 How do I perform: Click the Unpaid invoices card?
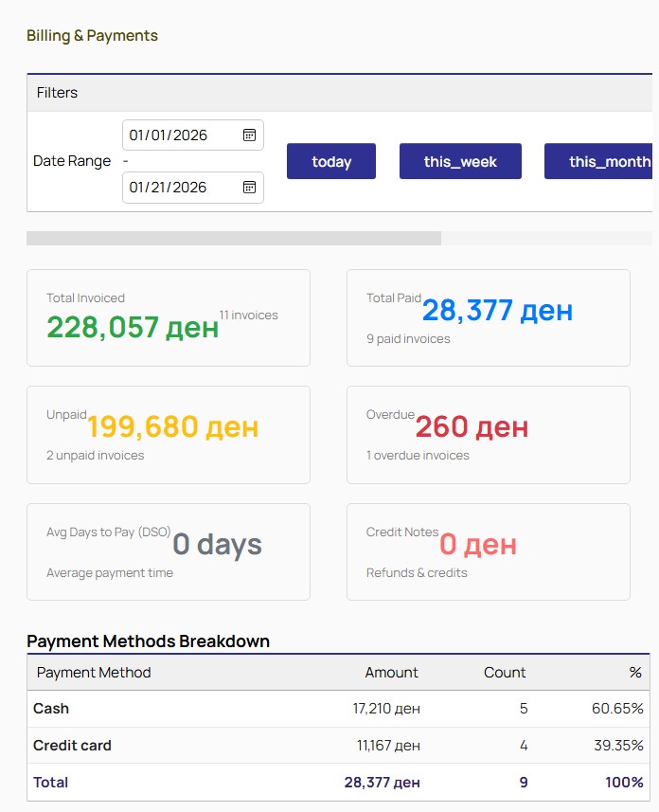(x=169, y=435)
